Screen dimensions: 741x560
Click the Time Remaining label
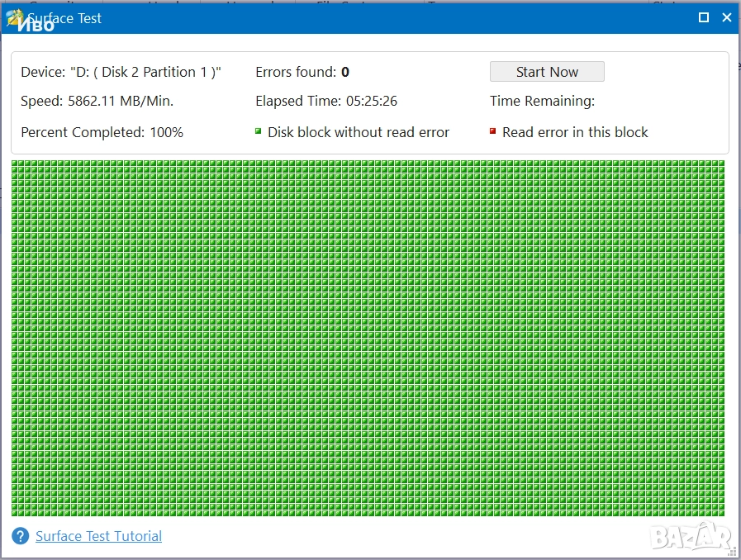tap(542, 101)
